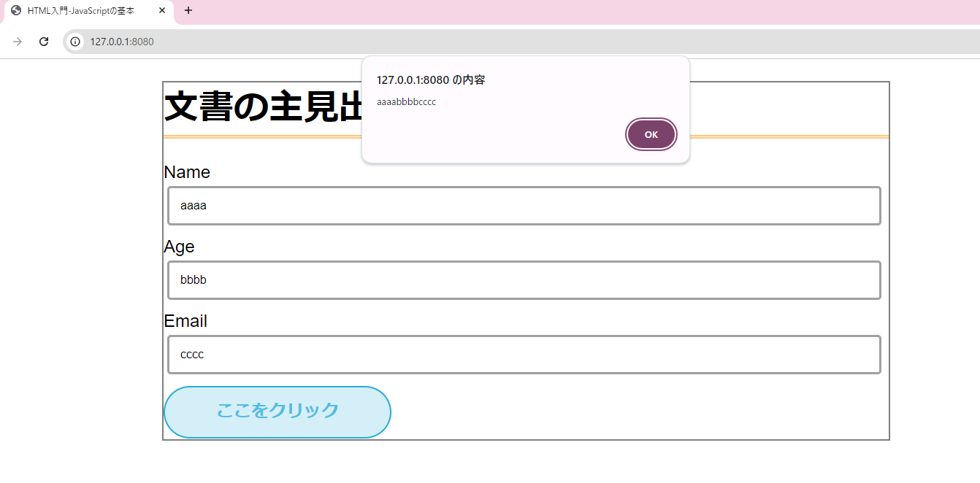Viewport: 980px width, 483px height.
Task: Focus the Name input field containing aaaa
Action: pyautogui.click(x=524, y=206)
